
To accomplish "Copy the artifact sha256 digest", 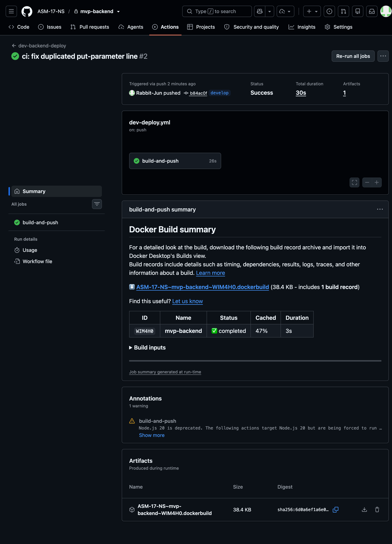I will coord(335,509).
